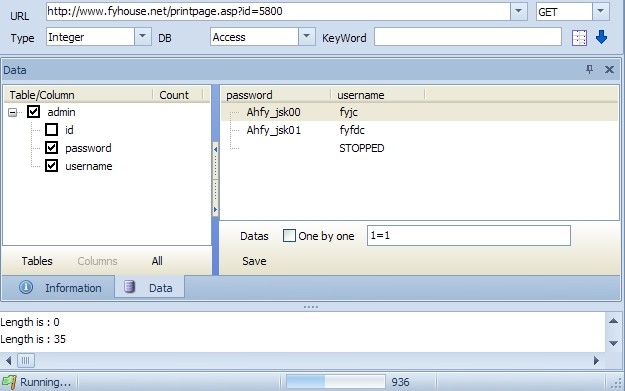Open the URL history dropdown arrow

[519, 11]
